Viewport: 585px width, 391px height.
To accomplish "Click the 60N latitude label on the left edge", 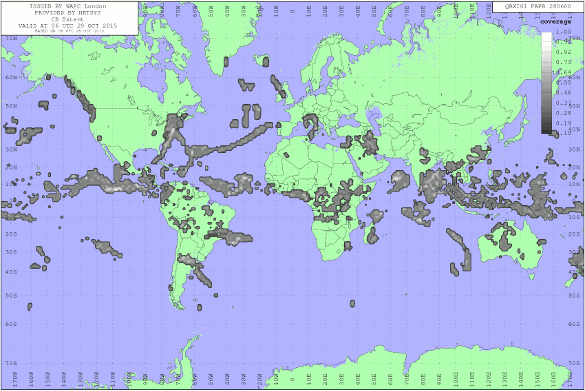I will [11, 77].
